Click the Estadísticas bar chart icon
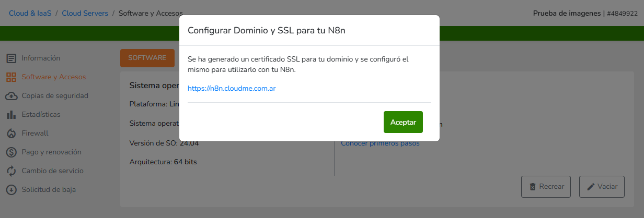Viewport: 644px width, 218px height. tap(11, 115)
